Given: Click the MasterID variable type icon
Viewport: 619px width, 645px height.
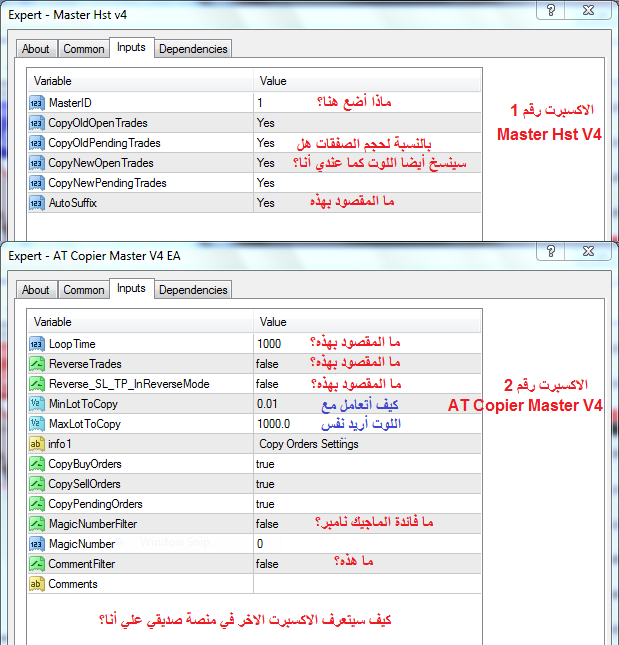Looking at the screenshot, I should (37, 103).
